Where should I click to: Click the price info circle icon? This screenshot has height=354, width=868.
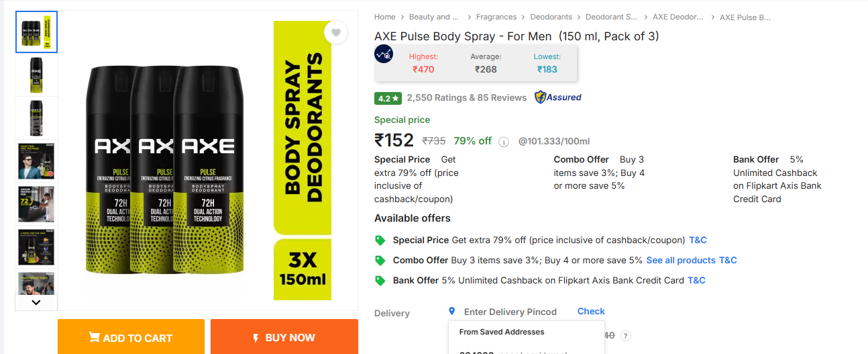click(x=504, y=142)
